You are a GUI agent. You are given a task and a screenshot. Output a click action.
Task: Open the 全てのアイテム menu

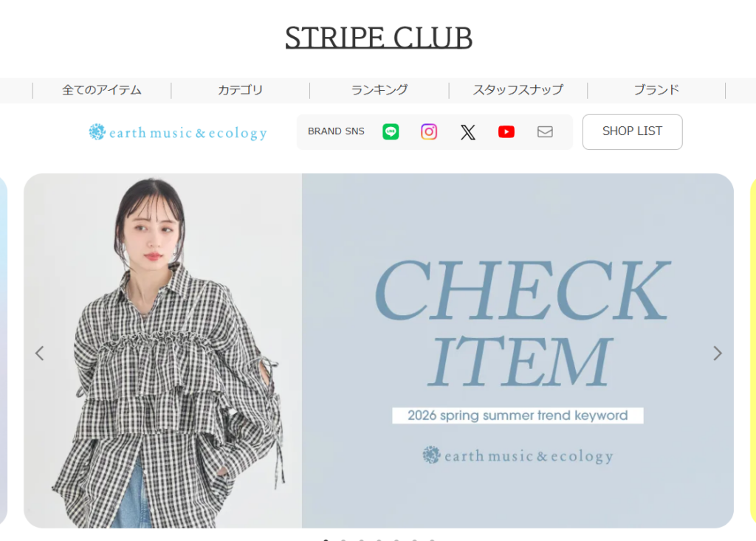click(x=102, y=90)
